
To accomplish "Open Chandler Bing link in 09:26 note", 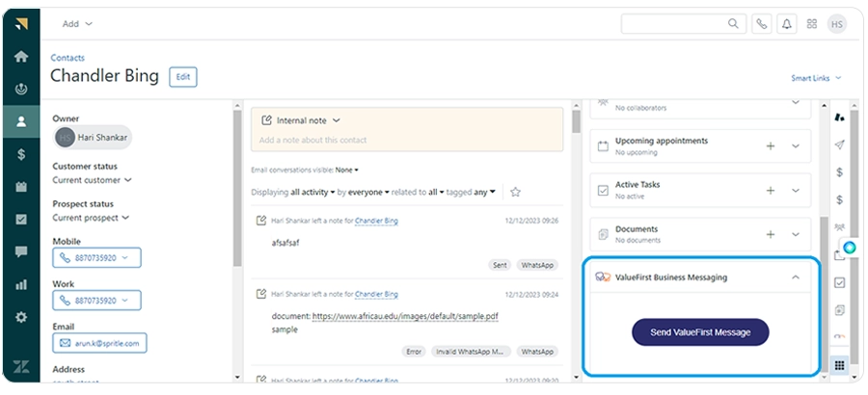I will (x=376, y=221).
